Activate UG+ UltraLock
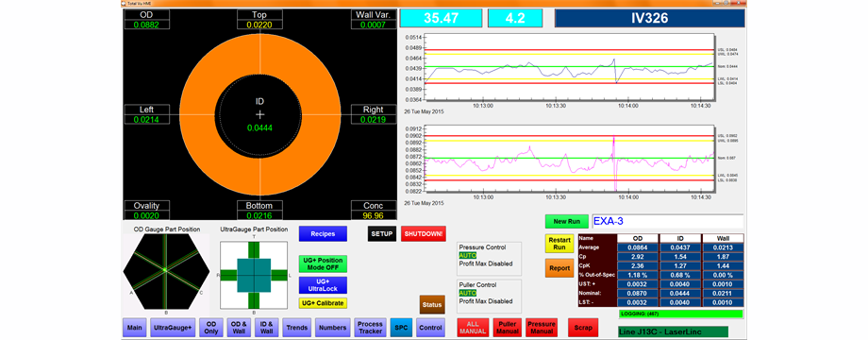 (323, 285)
